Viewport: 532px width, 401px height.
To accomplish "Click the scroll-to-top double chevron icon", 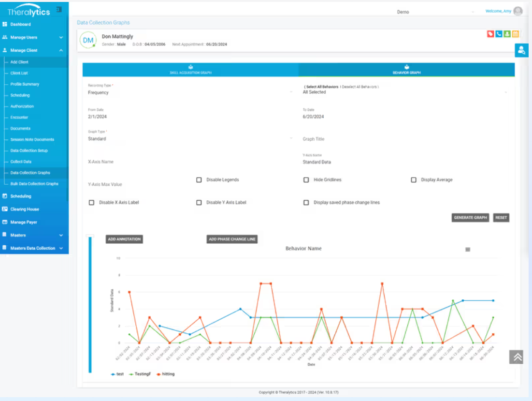I will point(516,357).
